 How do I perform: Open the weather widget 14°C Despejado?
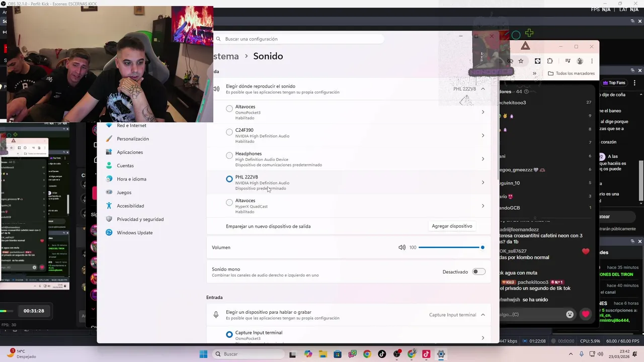tap(22, 354)
